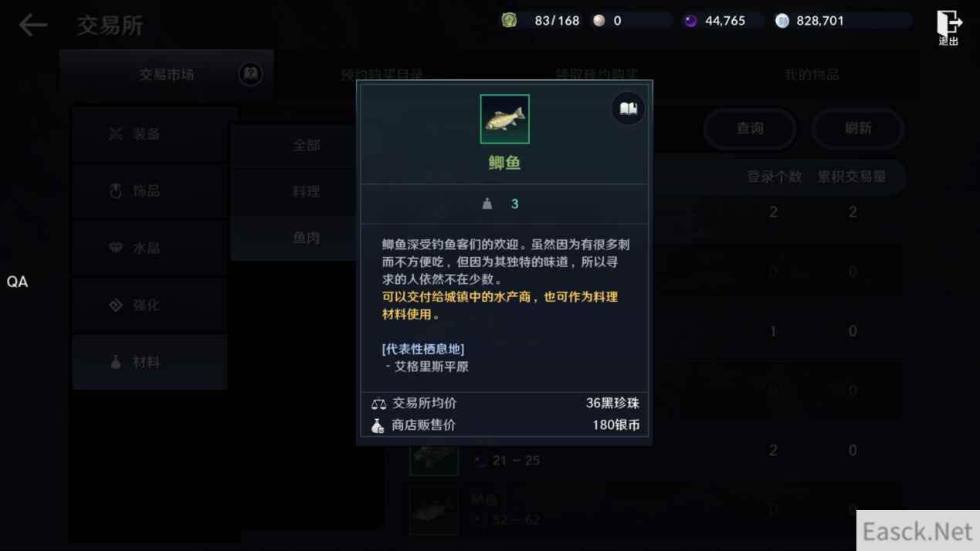Viewport: 980px width, 551px height.
Task: Tap the black pearl currency icon
Action: pos(690,21)
